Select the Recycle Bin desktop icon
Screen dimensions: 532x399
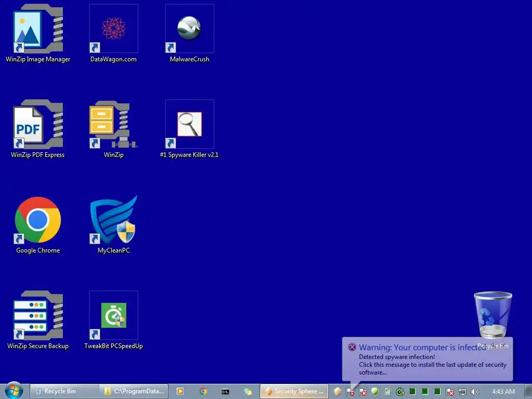[493, 315]
